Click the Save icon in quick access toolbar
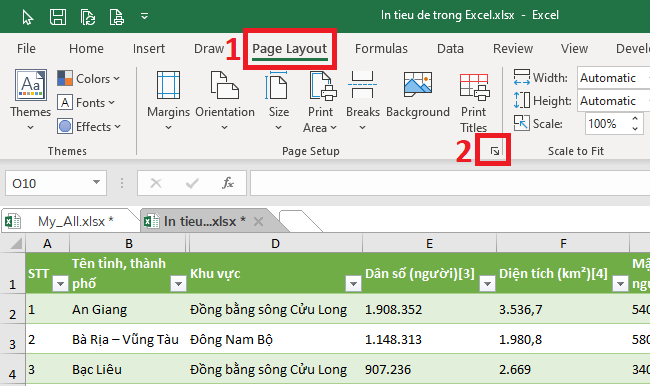650x386 pixels. click(x=58, y=17)
